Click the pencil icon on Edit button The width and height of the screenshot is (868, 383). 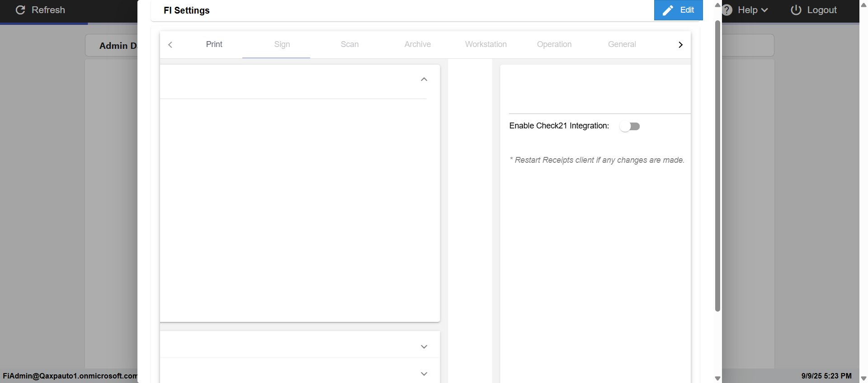pyautogui.click(x=668, y=10)
